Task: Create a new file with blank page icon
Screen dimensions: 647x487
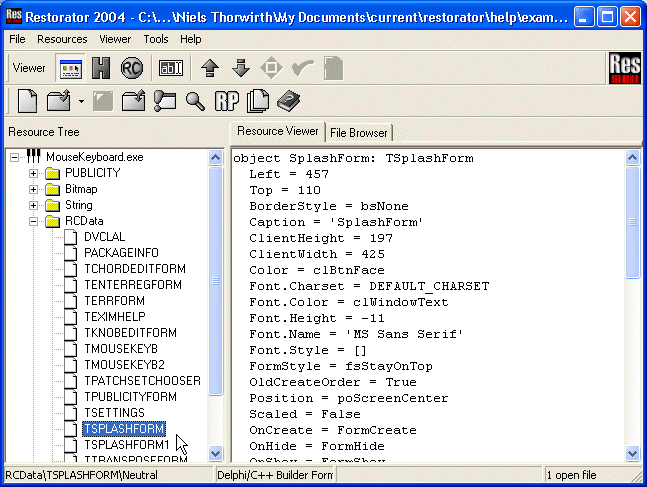Action: (x=27, y=101)
